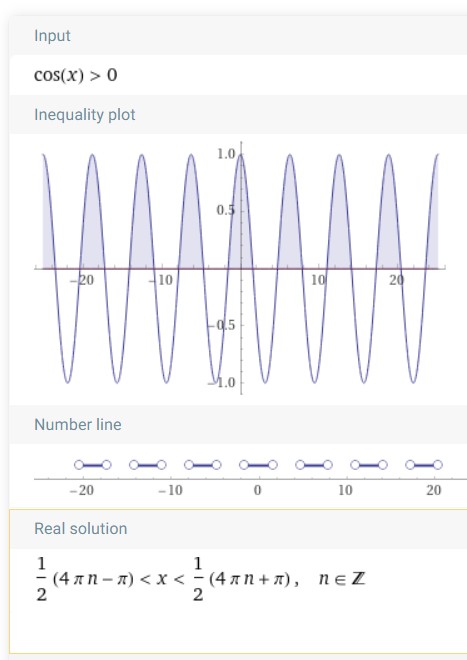Viewport: 467px width, 660px height.
Task: Click the 20 tick label on inequality plot
Action: [x=396, y=280]
